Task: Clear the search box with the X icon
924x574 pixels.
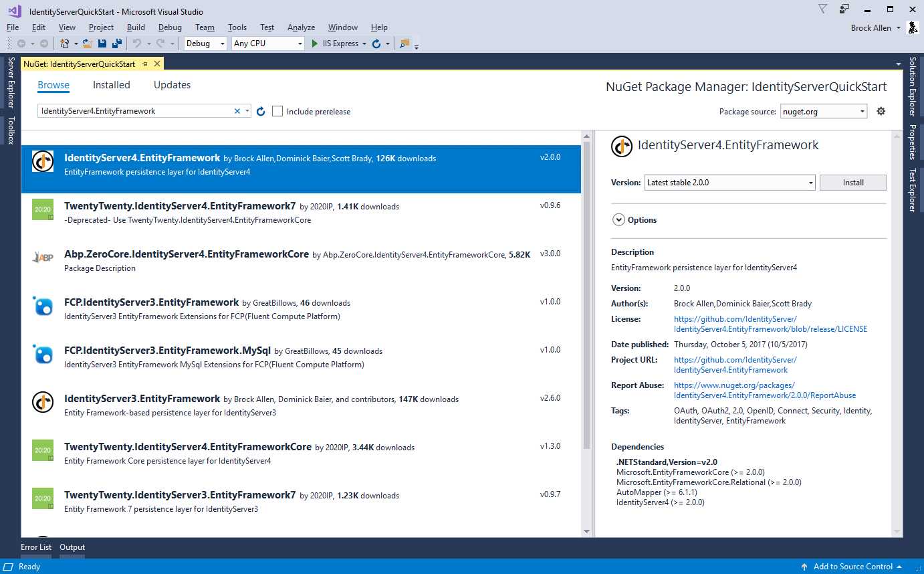Action: [x=237, y=111]
